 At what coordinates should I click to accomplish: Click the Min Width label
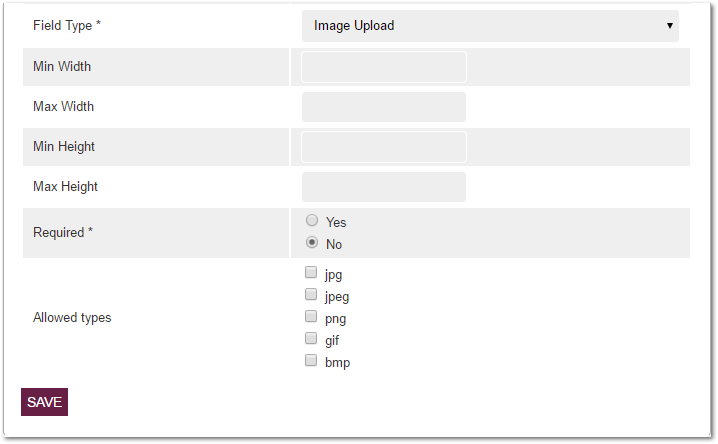62,67
